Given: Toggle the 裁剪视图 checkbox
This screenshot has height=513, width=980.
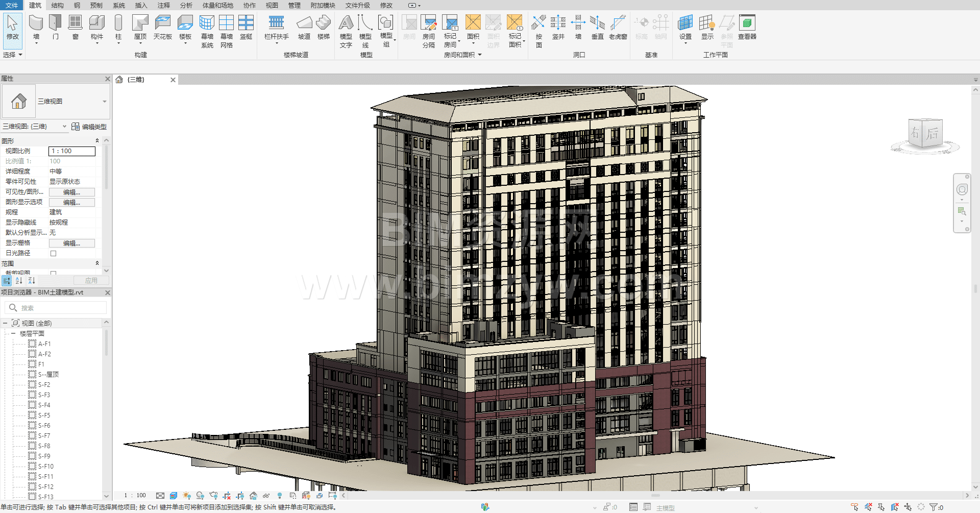Looking at the screenshot, I should coord(53,273).
